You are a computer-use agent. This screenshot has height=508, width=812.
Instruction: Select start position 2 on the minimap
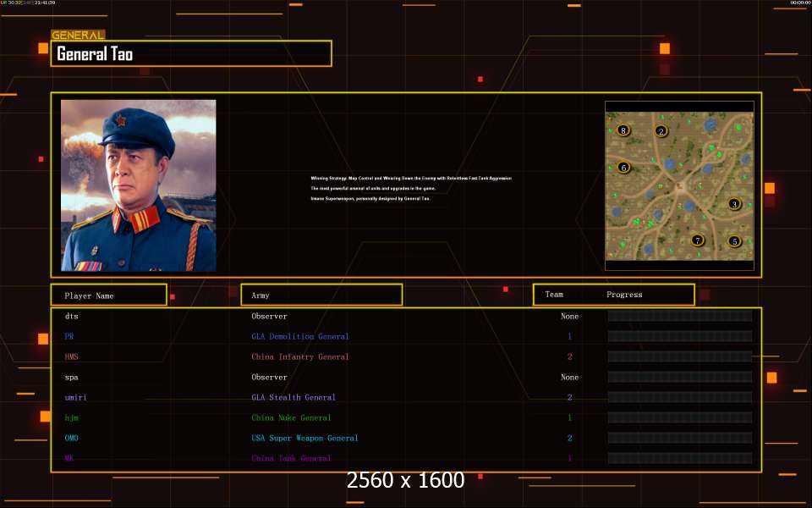pos(661,131)
